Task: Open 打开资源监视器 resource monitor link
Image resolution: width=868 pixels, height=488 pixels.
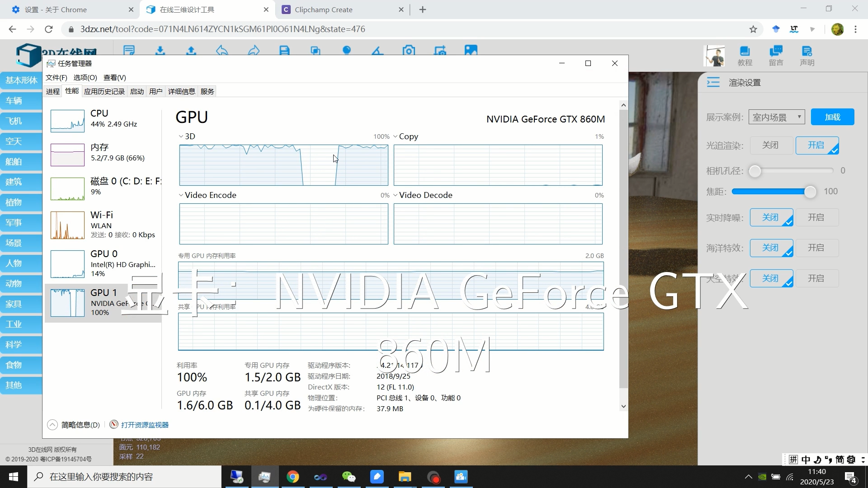Action: [x=145, y=425]
